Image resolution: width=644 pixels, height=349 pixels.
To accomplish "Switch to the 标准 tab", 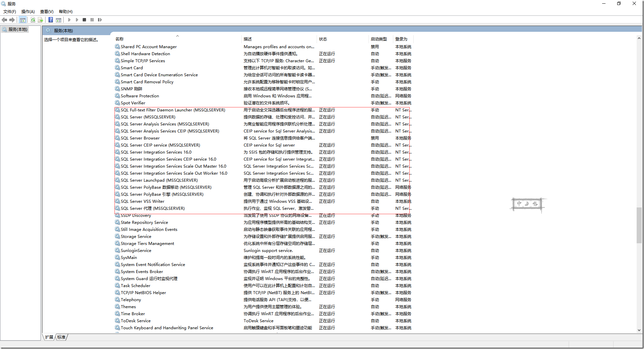I will point(61,337).
